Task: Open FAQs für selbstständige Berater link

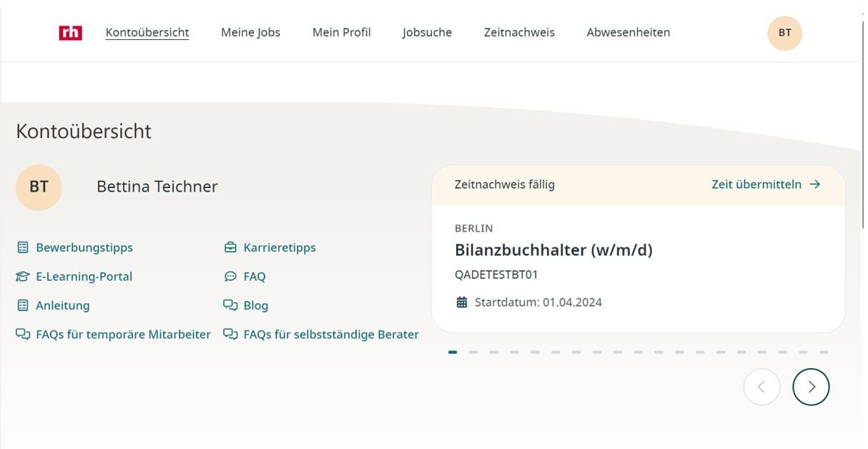Action: click(330, 335)
